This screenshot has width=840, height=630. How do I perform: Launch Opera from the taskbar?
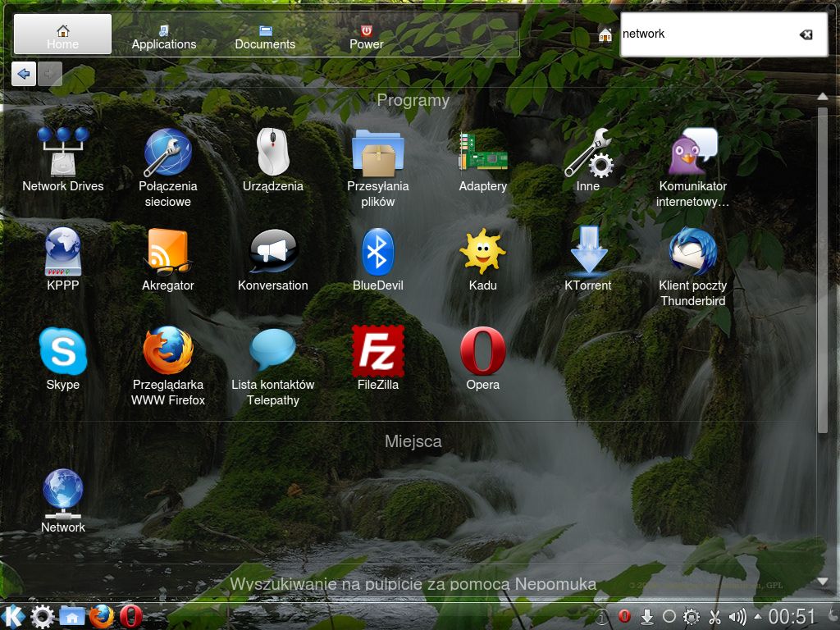pos(130,617)
